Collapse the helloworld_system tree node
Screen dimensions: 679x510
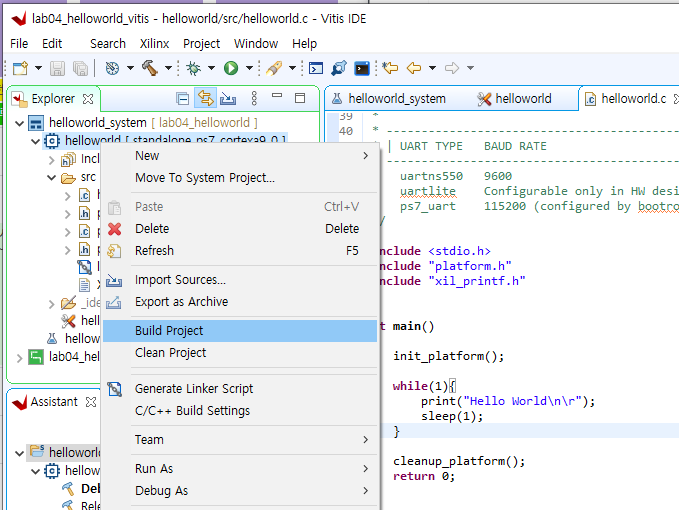click(19, 123)
